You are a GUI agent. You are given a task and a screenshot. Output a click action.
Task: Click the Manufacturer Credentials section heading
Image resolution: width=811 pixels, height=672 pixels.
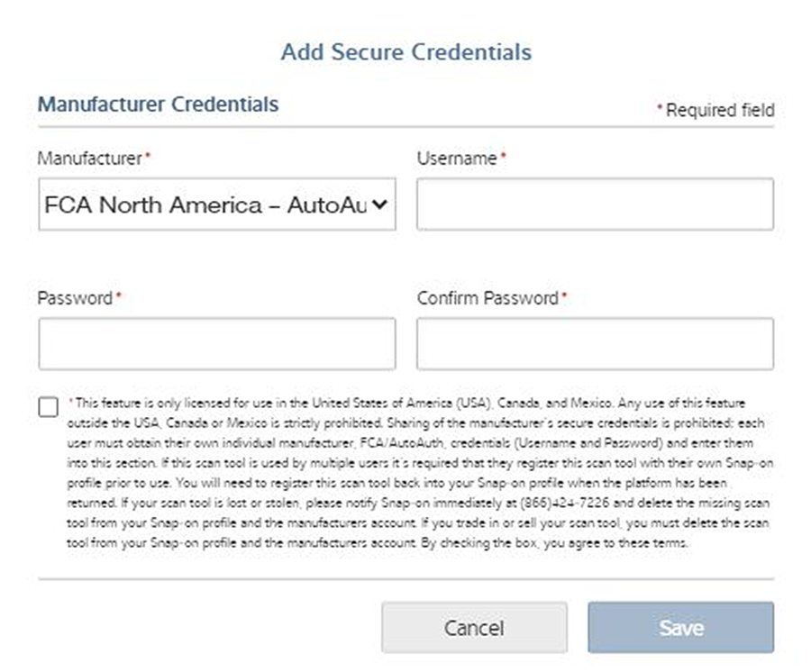(x=158, y=104)
